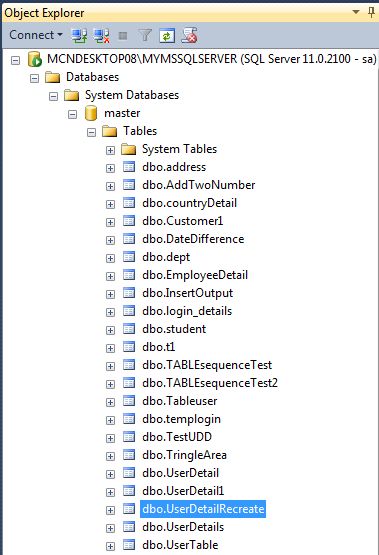Select the dbo.AddTwoNumber table label

[x=199, y=185]
